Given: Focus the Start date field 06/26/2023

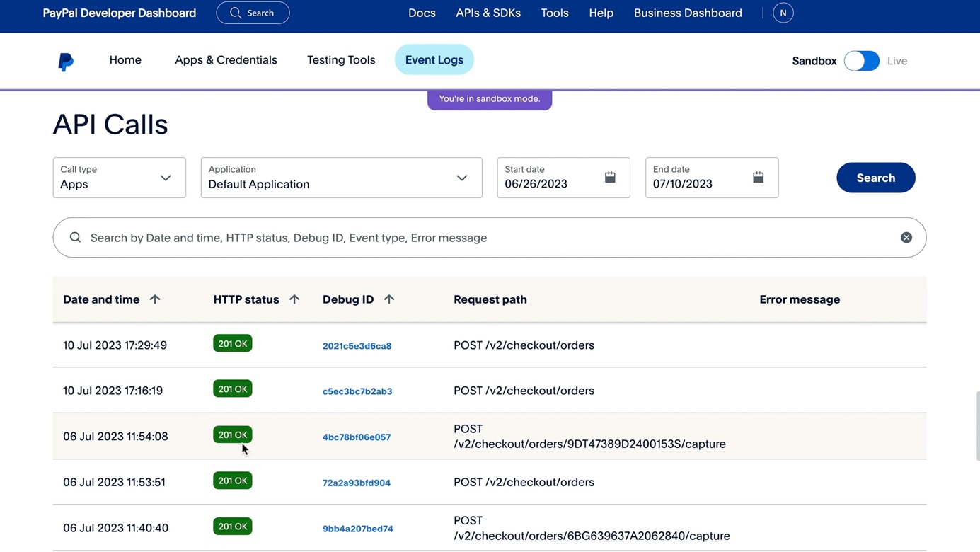Looking at the screenshot, I should pos(563,178).
